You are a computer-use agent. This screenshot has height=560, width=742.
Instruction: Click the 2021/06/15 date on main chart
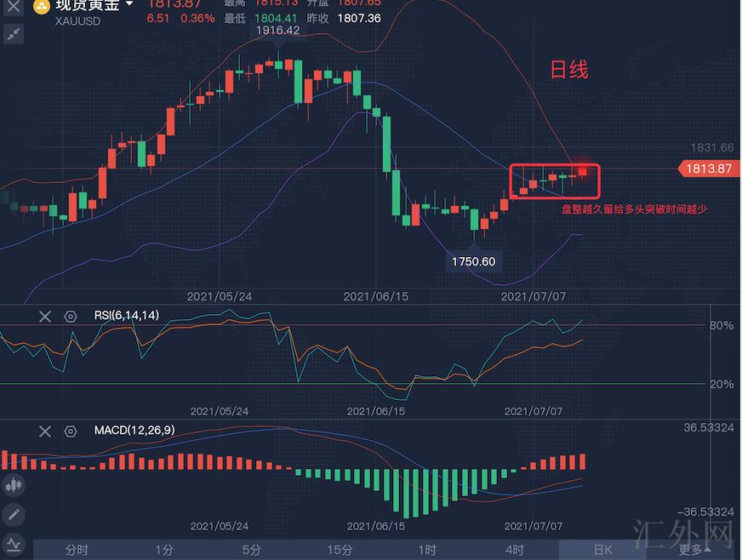[x=376, y=297]
